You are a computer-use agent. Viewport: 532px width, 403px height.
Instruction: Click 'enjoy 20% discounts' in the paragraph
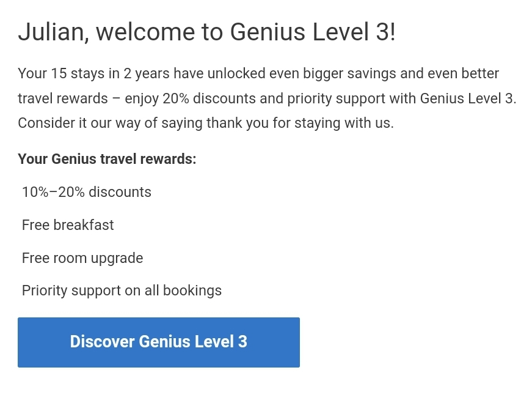coord(184,98)
